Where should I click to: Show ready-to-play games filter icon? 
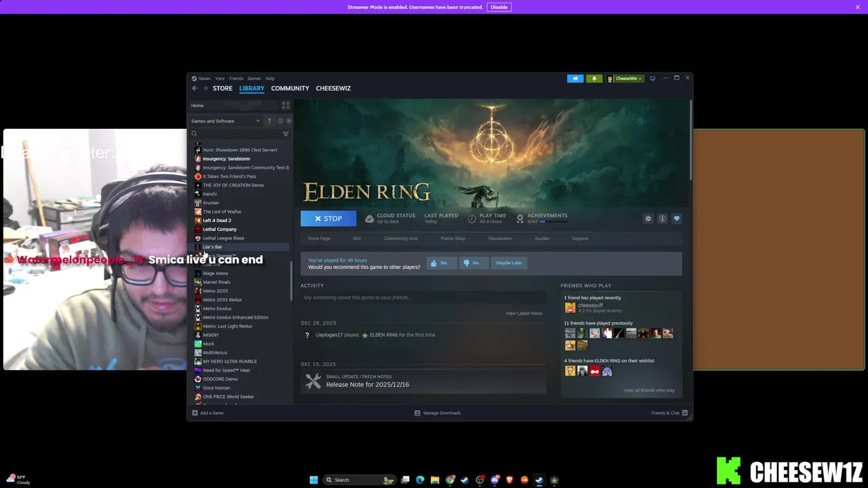[289, 121]
